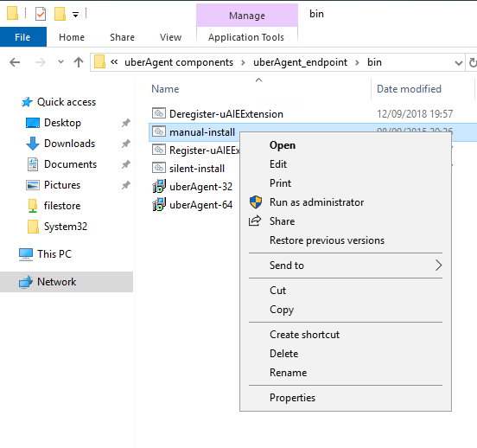Click the 12/09/2018 19:57 date cell
This screenshot has height=448, width=477.
pyautogui.click(x=415, y=114)
